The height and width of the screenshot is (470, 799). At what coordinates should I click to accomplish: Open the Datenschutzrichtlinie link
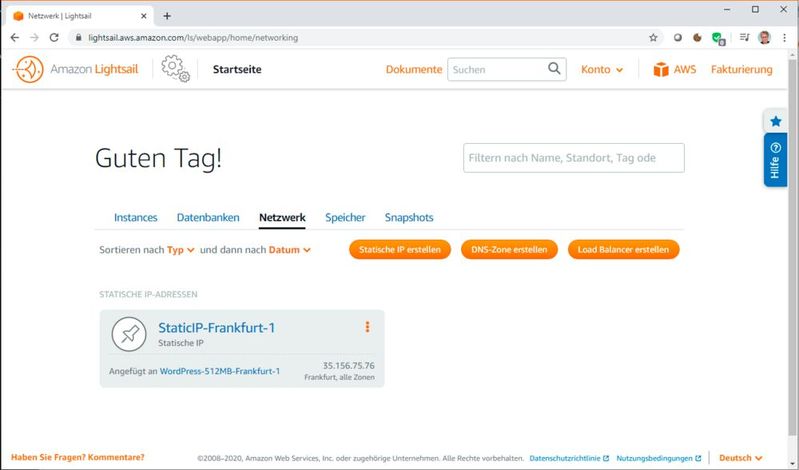[569, 458]
